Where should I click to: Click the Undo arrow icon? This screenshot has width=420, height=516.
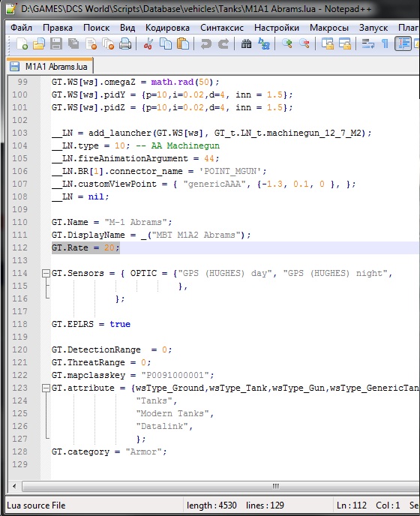click(206, 43)
